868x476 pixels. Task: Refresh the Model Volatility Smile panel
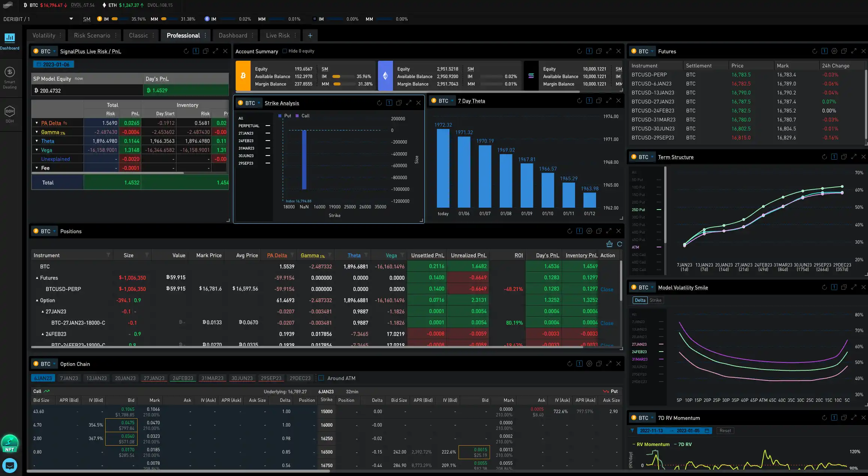pos(825,287)
